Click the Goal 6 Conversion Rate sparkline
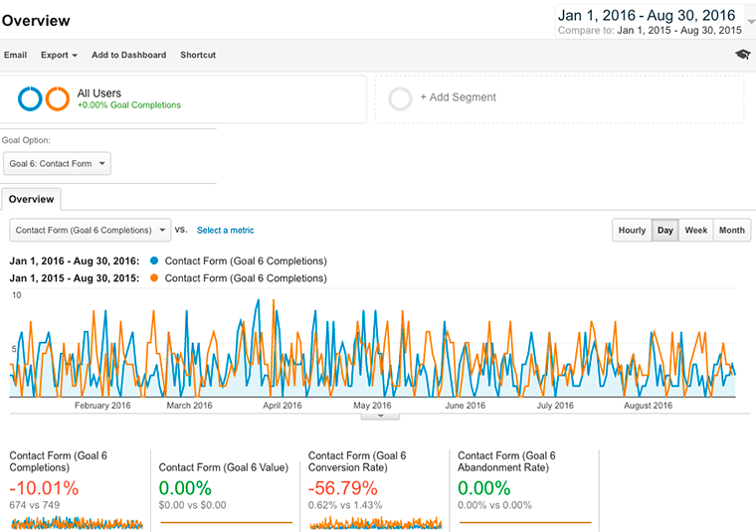Image resolution: width=756 pixels, height=532 pixels. (x=376, y=523)
